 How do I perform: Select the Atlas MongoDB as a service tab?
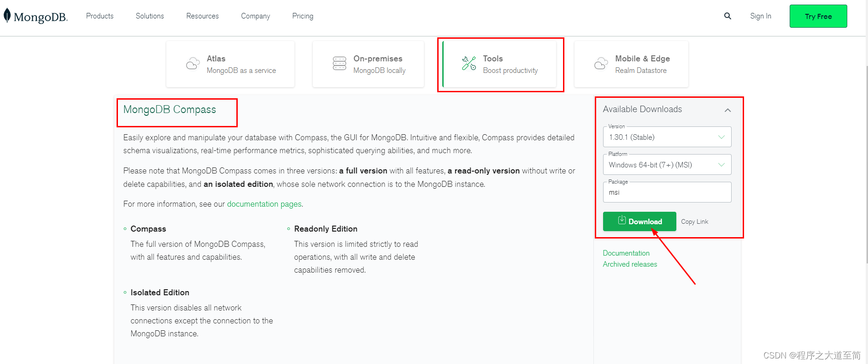click(230, 64)
